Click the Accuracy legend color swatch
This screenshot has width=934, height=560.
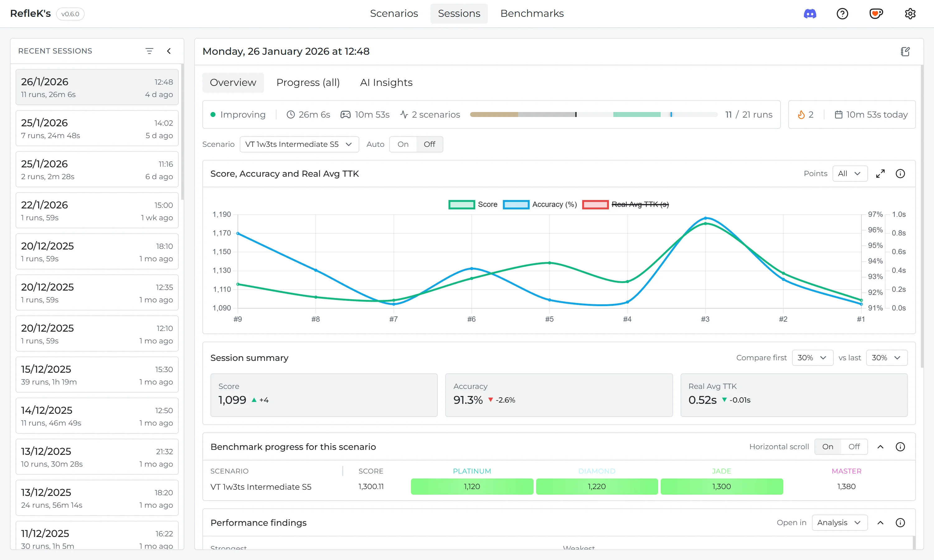click(x=516, y=204)
